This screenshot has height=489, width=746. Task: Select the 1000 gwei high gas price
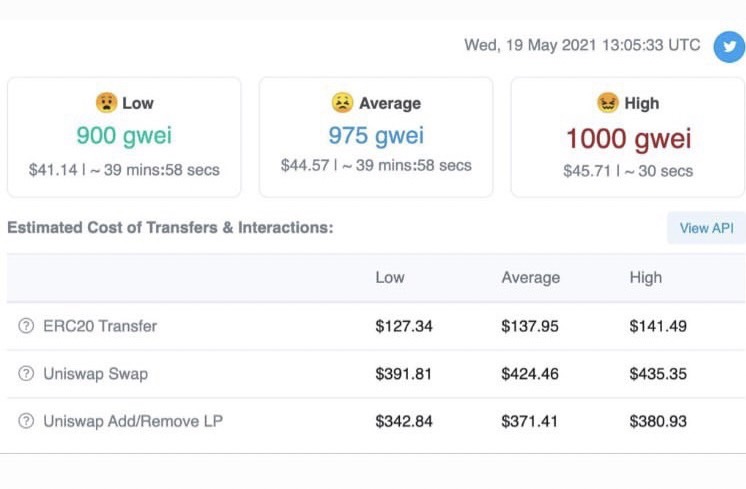pos(628,139)
